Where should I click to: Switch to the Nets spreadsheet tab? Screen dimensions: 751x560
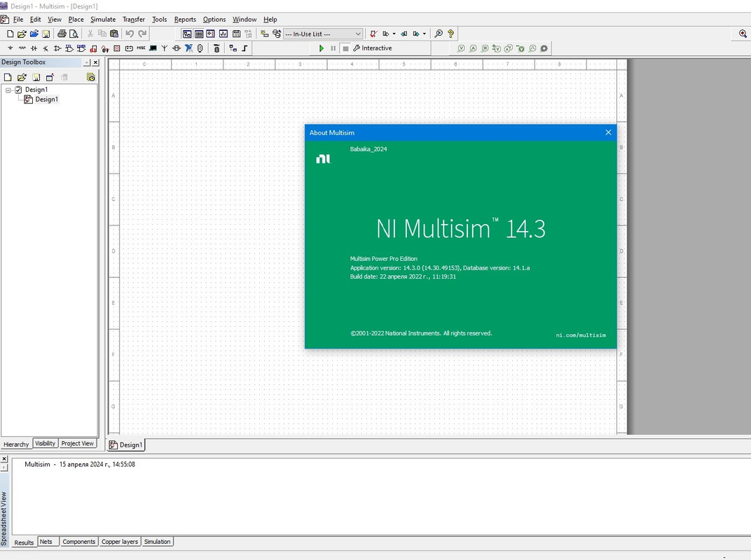46,542
